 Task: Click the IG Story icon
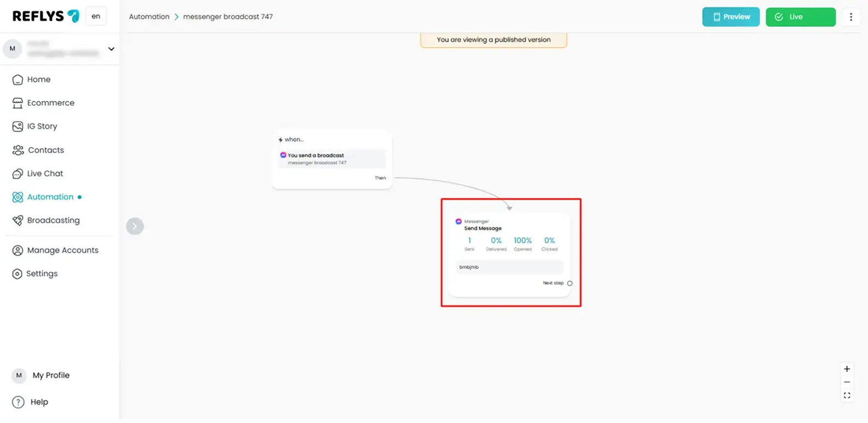[18, 127]
